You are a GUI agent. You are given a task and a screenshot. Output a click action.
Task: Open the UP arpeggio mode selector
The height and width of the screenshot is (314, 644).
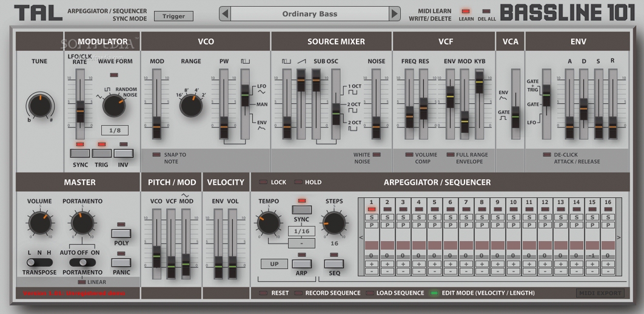click(x=274, y=264)
